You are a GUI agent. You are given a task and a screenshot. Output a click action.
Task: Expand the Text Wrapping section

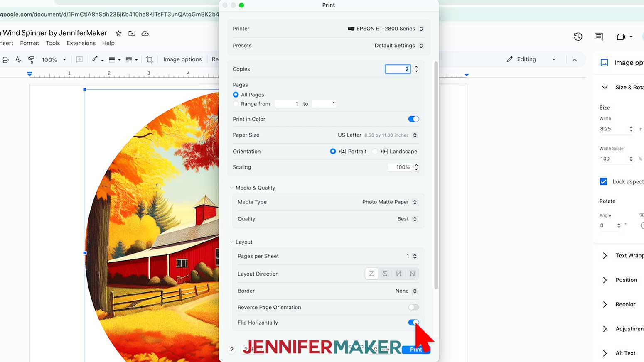tap(605, 256)
